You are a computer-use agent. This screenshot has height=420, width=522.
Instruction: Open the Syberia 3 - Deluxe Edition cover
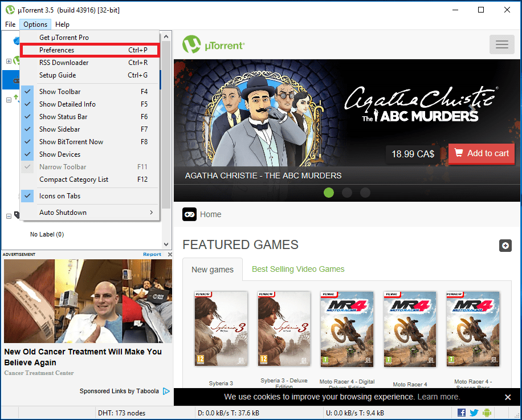pyautogui.click(x=284, y=329)
